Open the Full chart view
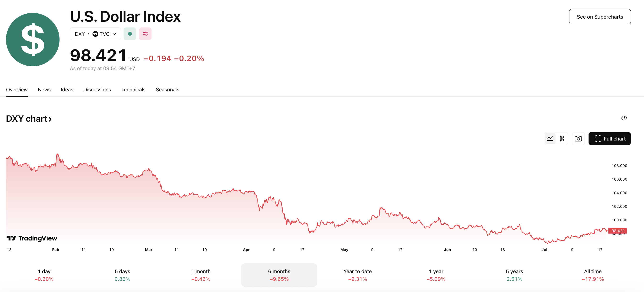644x292 pixels. click(x=610, y=139)
